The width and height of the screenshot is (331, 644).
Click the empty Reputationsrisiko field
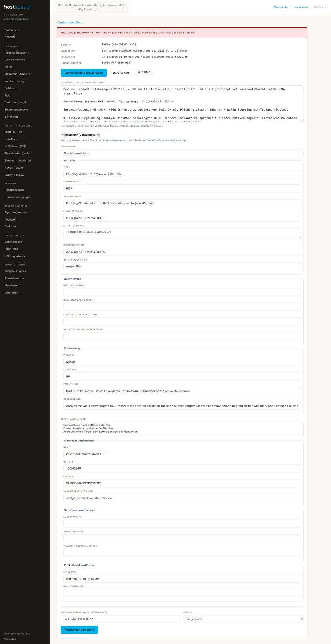[182, 292]
